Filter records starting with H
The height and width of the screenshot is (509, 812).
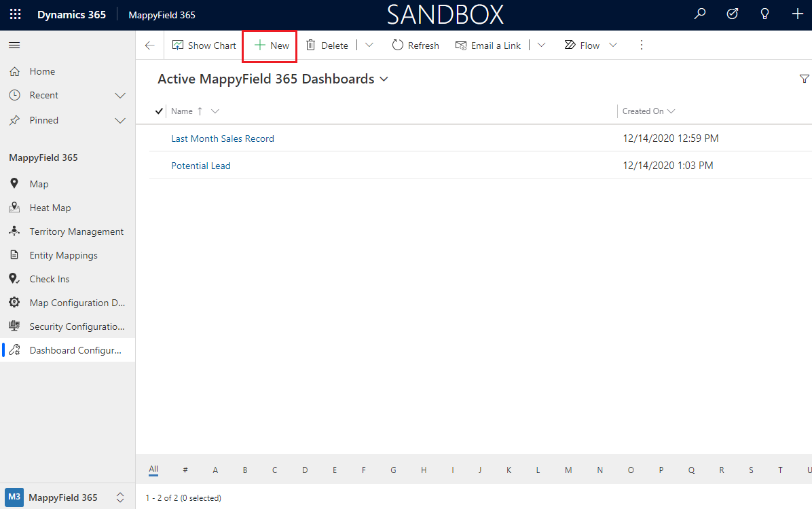424,470
